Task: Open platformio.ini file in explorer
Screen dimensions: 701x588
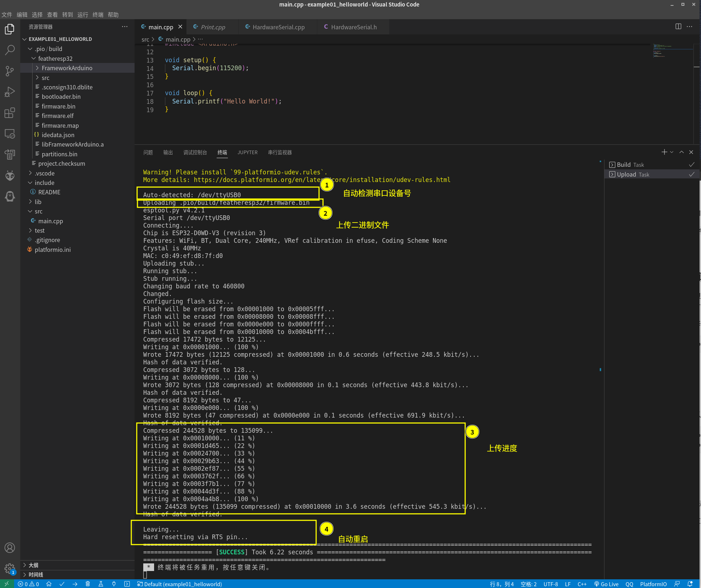Action: 52,250
